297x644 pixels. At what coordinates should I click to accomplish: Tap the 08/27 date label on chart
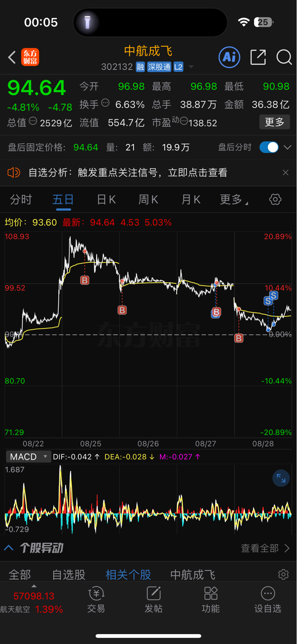click(205, 444)
